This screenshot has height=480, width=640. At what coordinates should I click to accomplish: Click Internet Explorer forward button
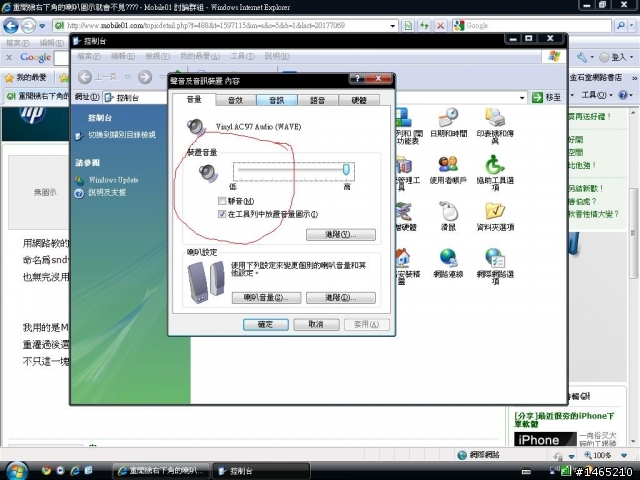point(28,26)
